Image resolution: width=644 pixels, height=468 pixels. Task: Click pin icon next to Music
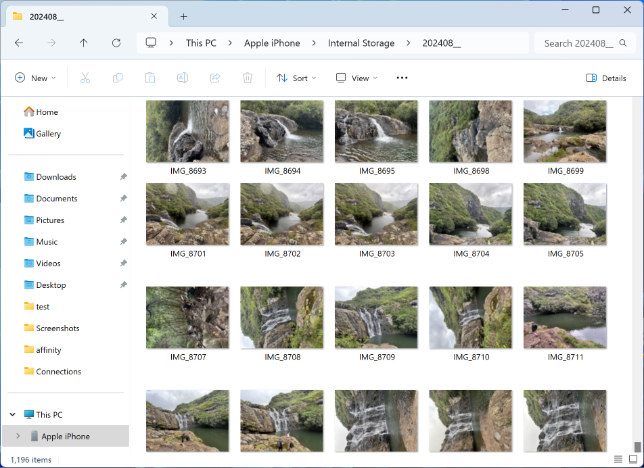pyautogui.click(x=123, y=242)
